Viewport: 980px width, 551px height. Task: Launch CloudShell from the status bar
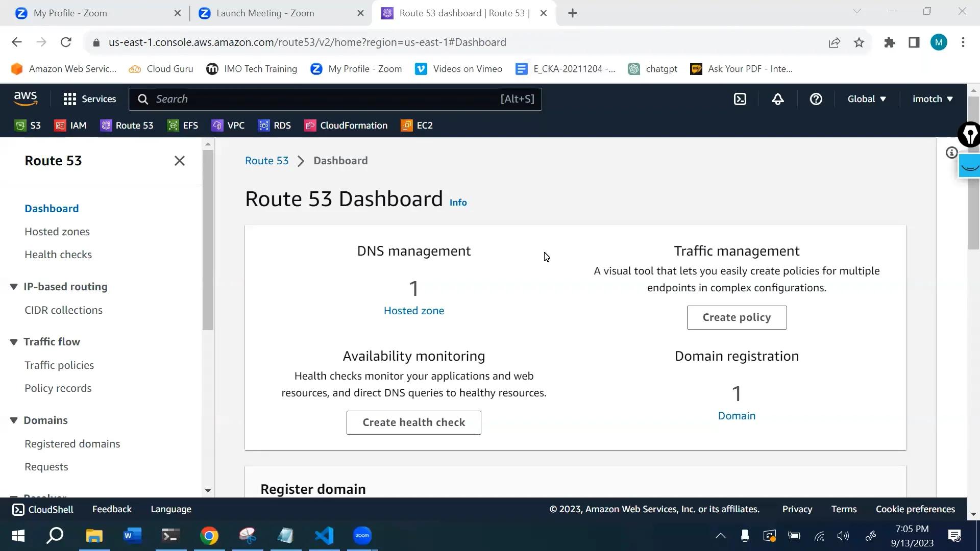[x=43, y=509]
